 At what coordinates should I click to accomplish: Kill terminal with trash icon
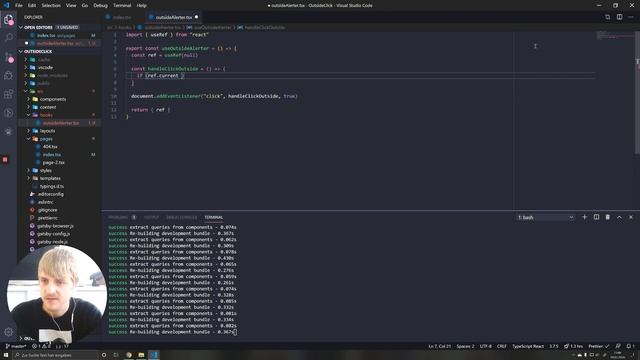pos(608,217)
